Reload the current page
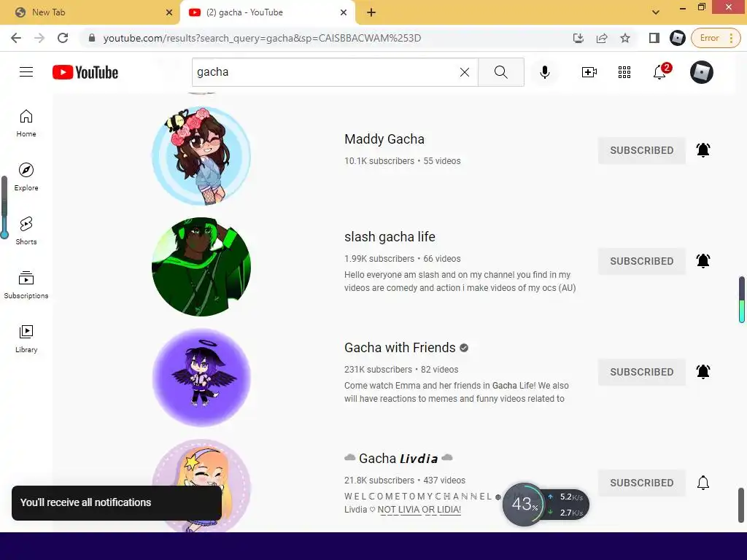Screen dimensions: 747x560 point(63,38)
